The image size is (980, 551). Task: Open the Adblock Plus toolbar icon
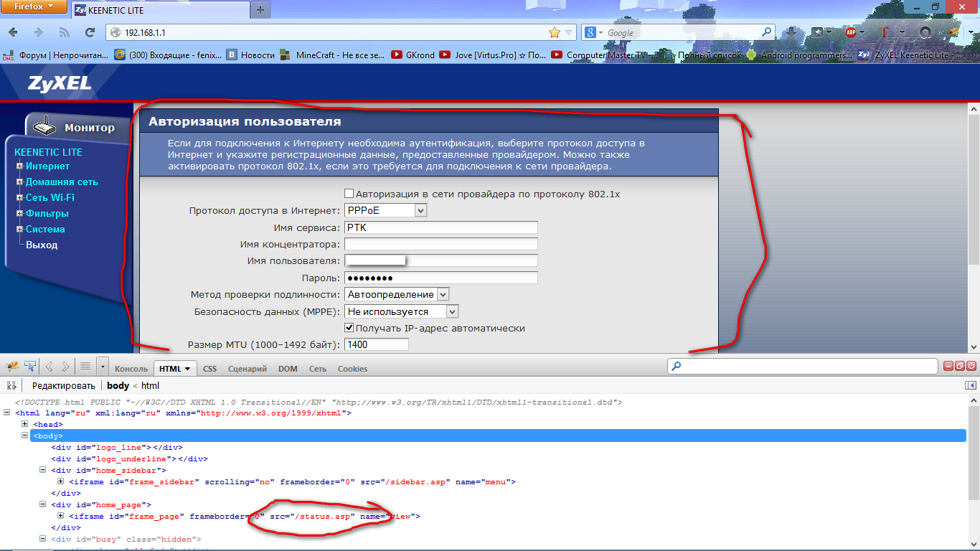tap(851, 32)
